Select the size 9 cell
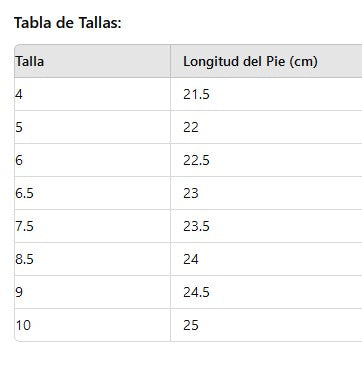The height and width of the screenshot is (365, 362). pos(92,292)
